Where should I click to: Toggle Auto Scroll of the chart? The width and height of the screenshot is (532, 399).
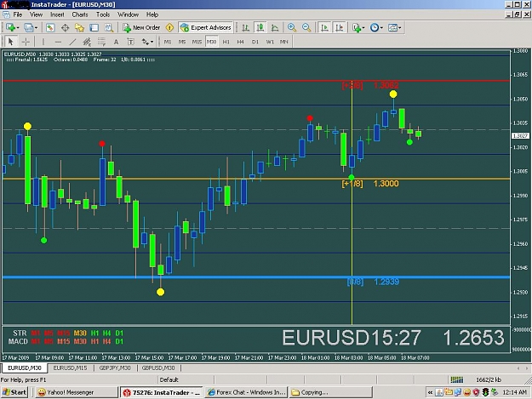coord(324,27)
